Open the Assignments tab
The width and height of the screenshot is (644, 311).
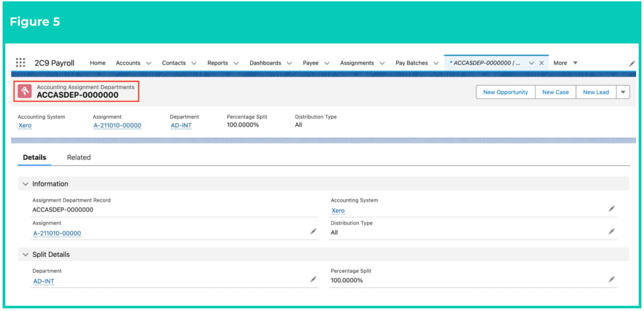tap(357, 63)
